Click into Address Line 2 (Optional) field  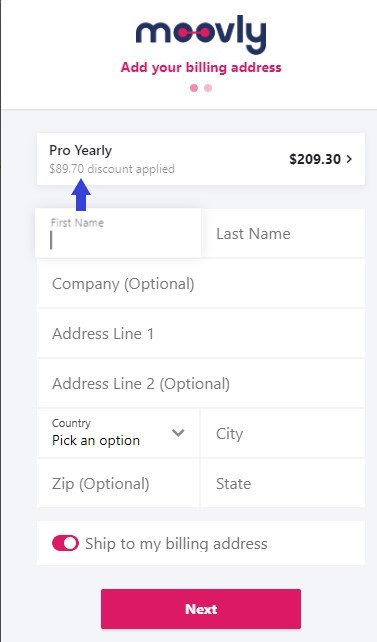(201, 383)
